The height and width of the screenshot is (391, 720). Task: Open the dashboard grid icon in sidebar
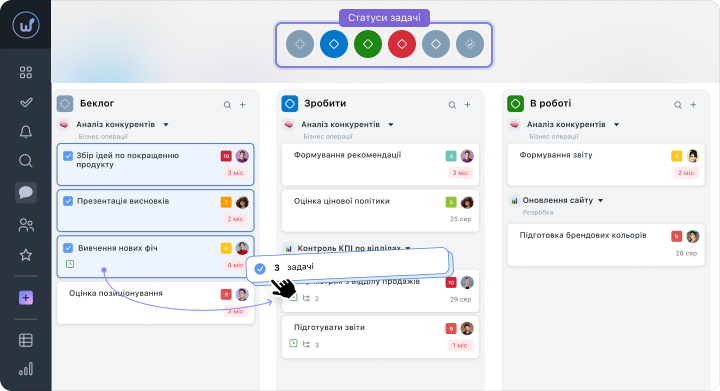26,73
